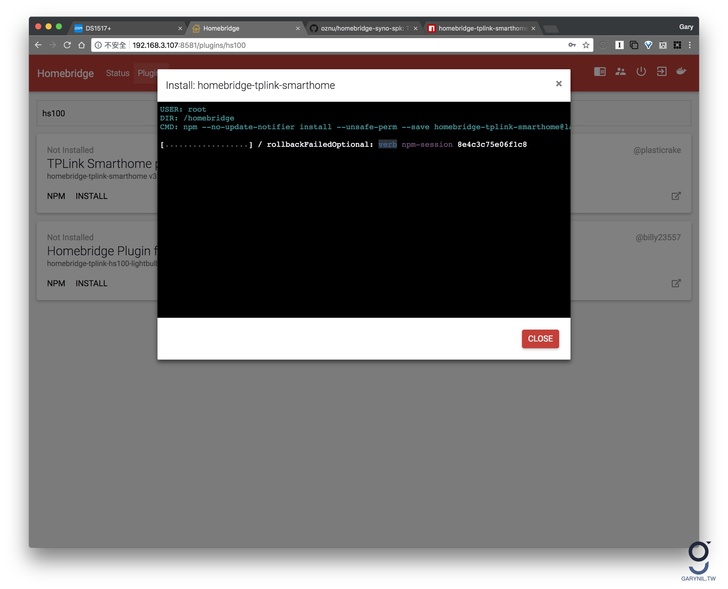Click the @billy23557 author name
This screenshot has width=728, height=589.
[x=658, y=237]
